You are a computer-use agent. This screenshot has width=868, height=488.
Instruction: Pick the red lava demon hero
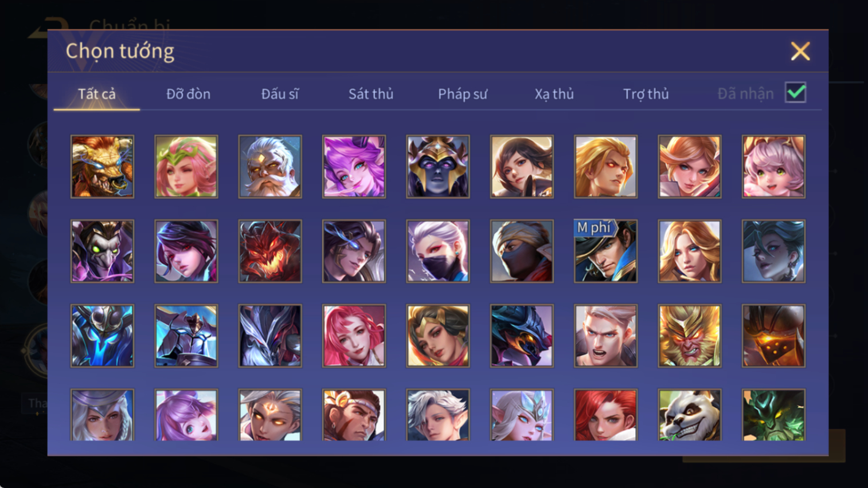tap(270, 251)
